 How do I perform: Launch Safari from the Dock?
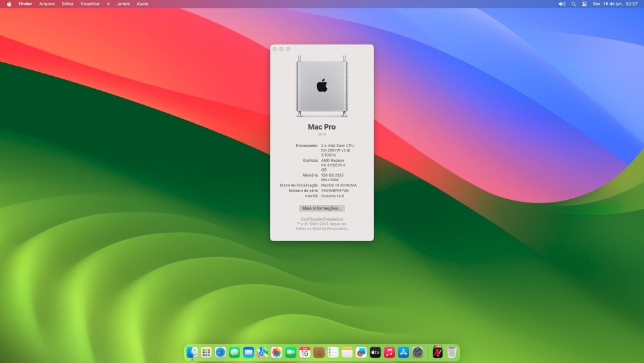[220, 352]
